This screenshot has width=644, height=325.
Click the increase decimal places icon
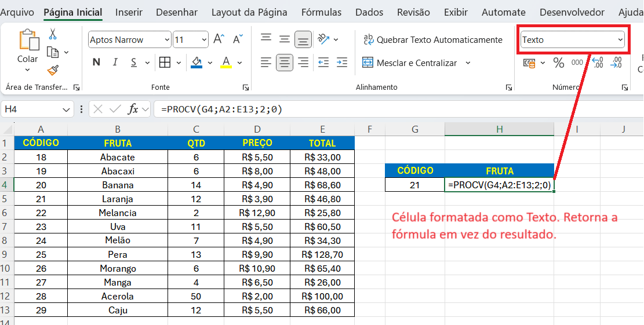[x=597, y=63]
